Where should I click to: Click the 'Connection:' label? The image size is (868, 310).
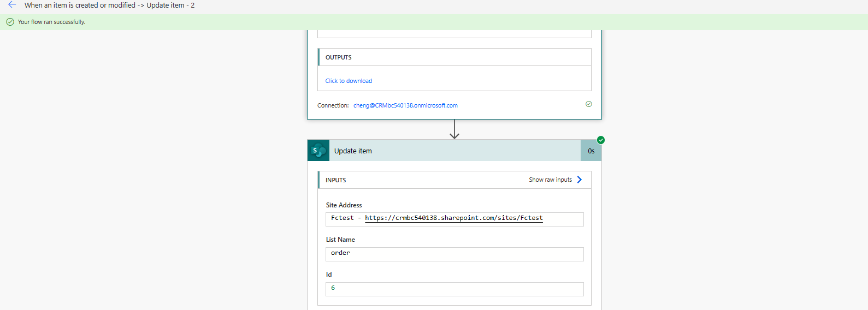[x=333, y=105]
